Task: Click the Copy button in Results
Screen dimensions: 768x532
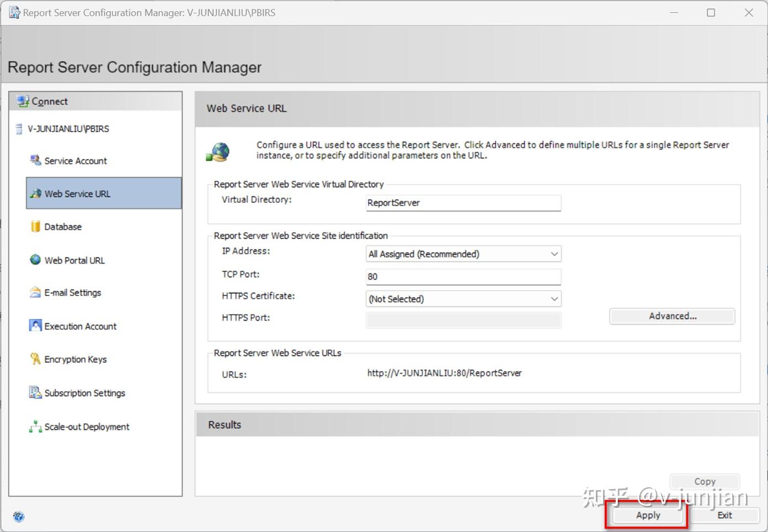Action: [x=705, y=481]
